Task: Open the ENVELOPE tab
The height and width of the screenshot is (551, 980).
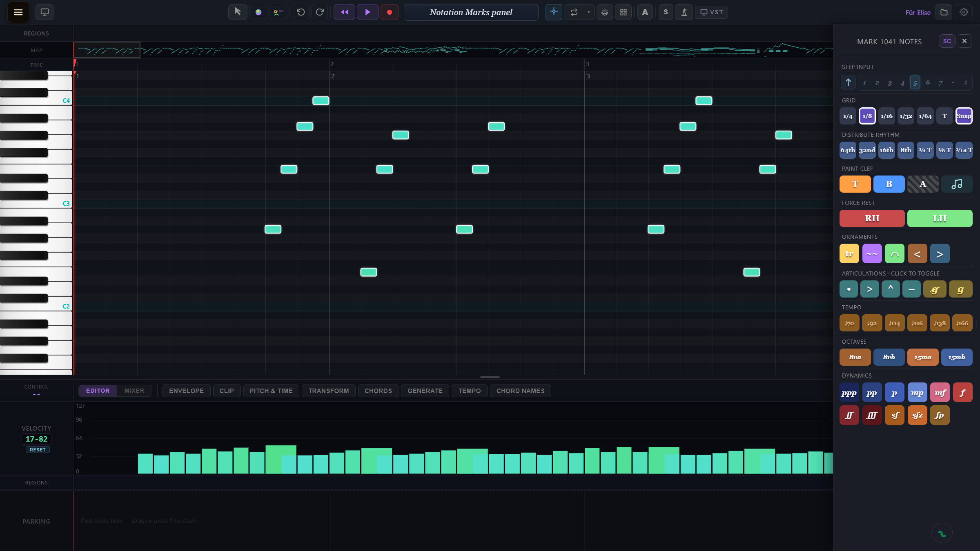Action: point(186,391)
